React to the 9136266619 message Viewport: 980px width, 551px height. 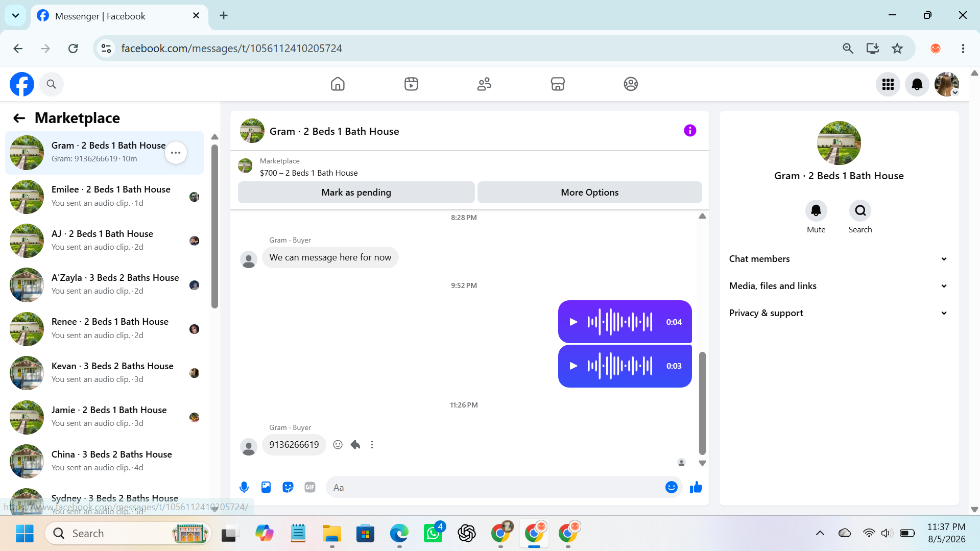tap(338, 445)
